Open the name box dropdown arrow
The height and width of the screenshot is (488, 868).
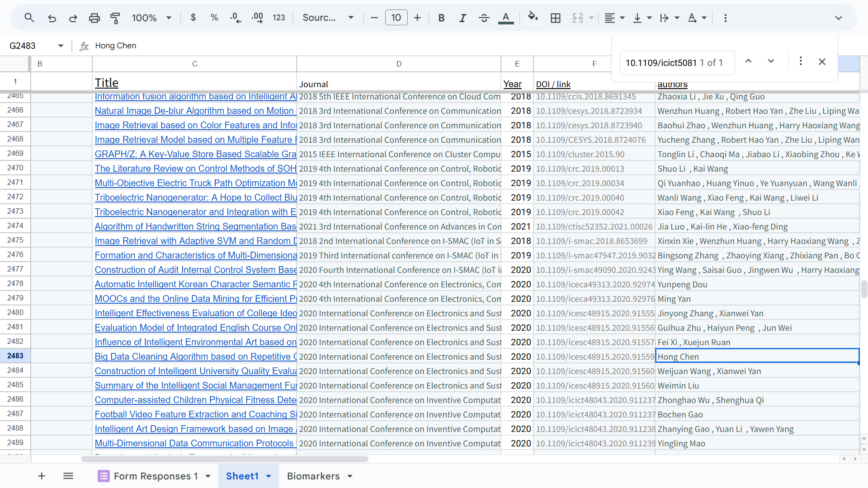[x=61, y=46]
